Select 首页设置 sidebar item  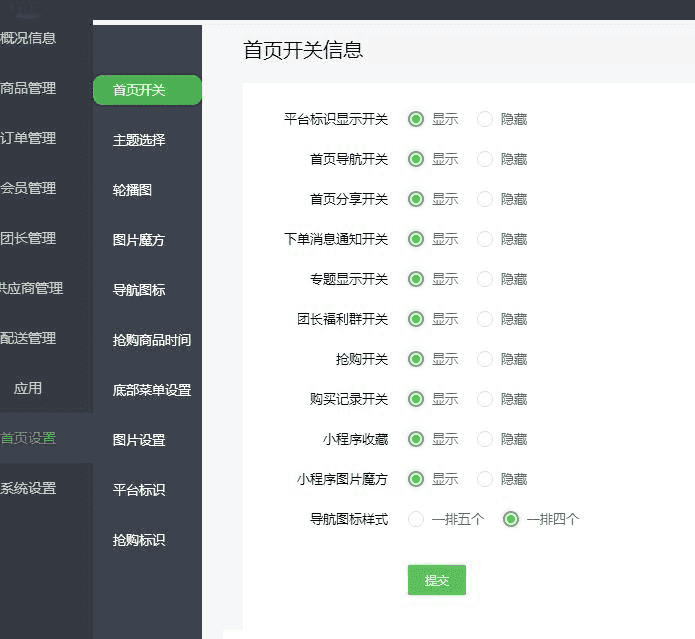point(28,438)
